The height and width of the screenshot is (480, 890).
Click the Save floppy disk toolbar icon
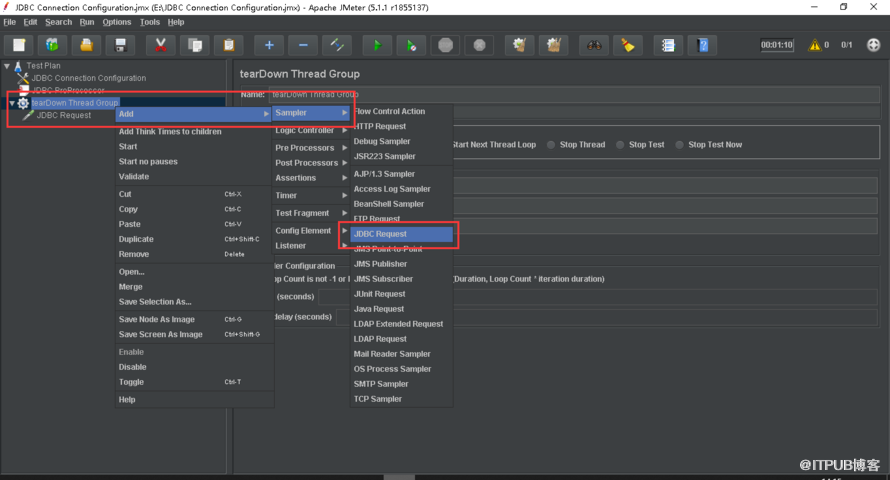(x=120, y=45)
